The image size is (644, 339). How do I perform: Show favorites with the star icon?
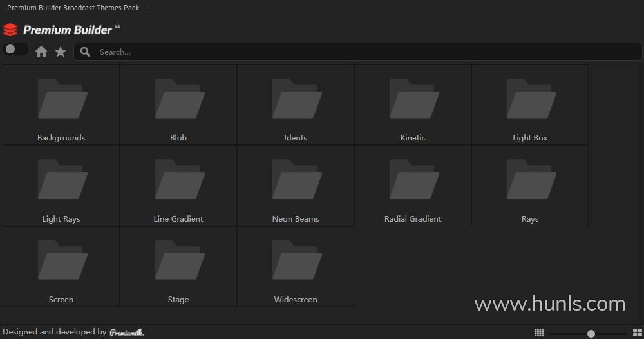[x=61, y=52]
